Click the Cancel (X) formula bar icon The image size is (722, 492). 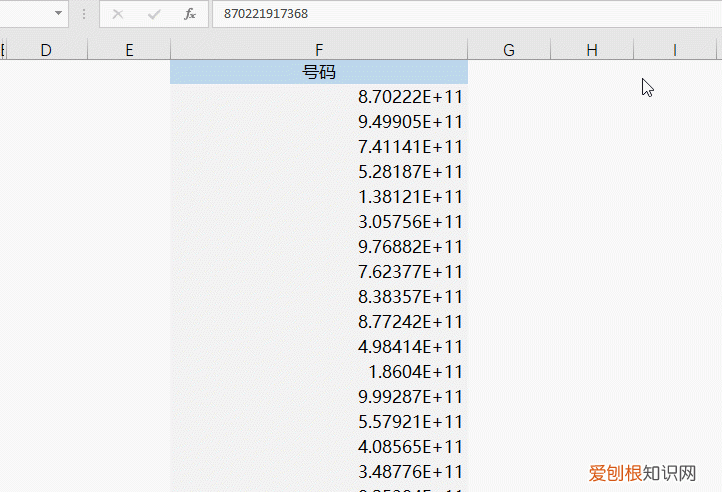point(118,14)
